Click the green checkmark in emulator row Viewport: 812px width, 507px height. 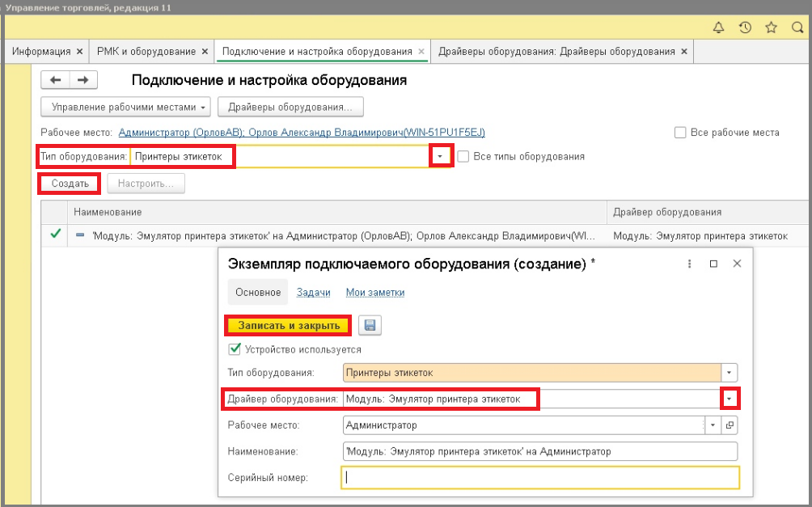tap(55, 234)
